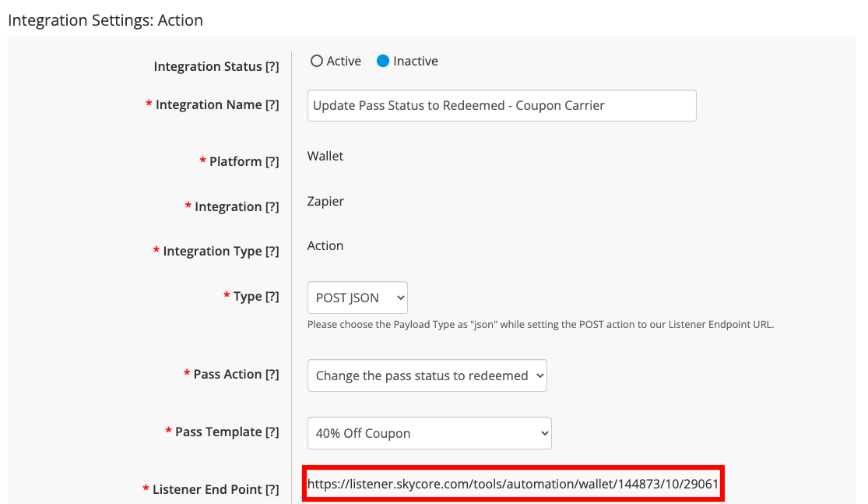Click the Integration Name text field
Screen dimensions: 868x504
(x=501, y=105)
